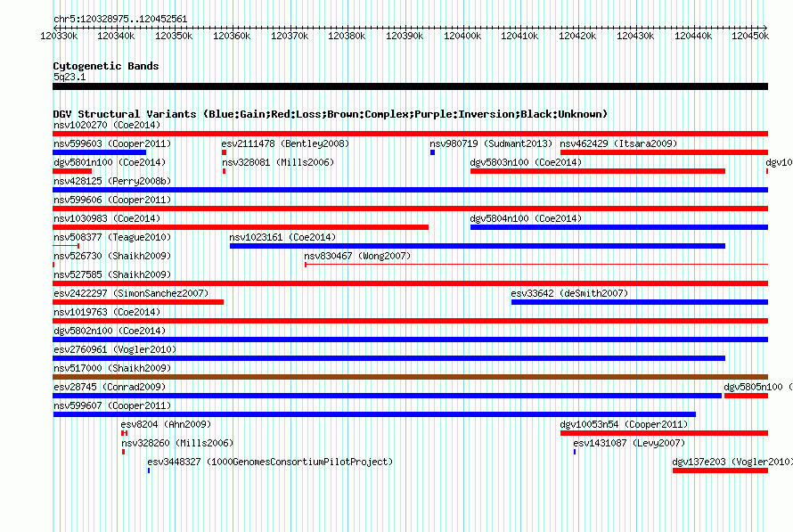The image size is (793, 532).
Task: Select the nsv1023161 (Coe2014) blue bar
Action: click(x=478, y=246)
